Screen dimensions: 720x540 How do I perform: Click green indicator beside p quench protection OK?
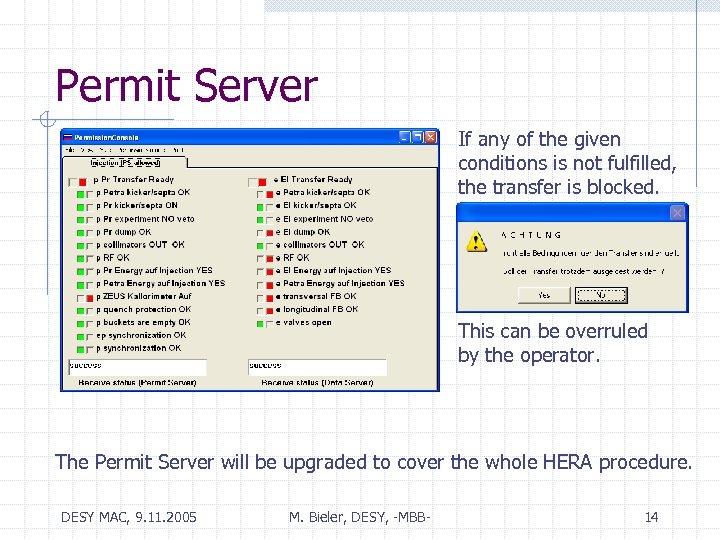80,311
